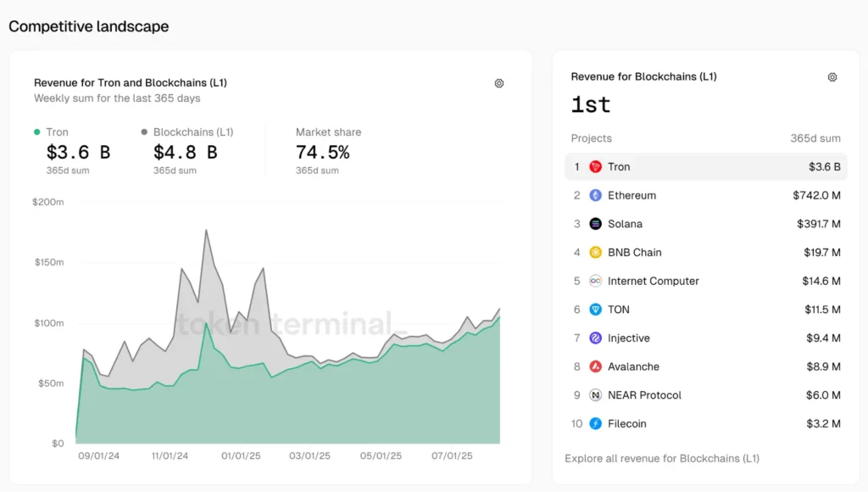
Task: Click the $150m y-axis label
Action: [x=49, y=262]
